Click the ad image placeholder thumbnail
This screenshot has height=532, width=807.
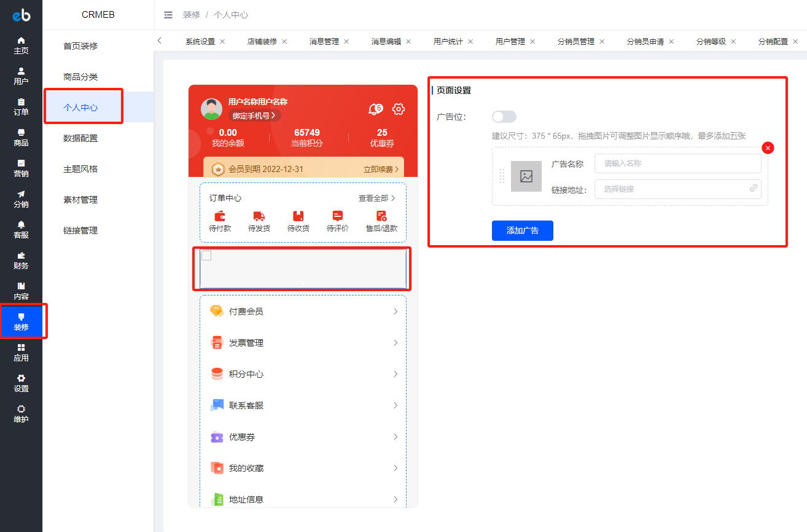coord(526,176)
